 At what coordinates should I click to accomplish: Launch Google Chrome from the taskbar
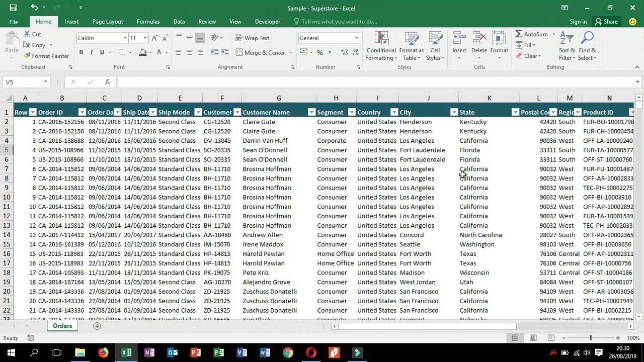point(288,352)
